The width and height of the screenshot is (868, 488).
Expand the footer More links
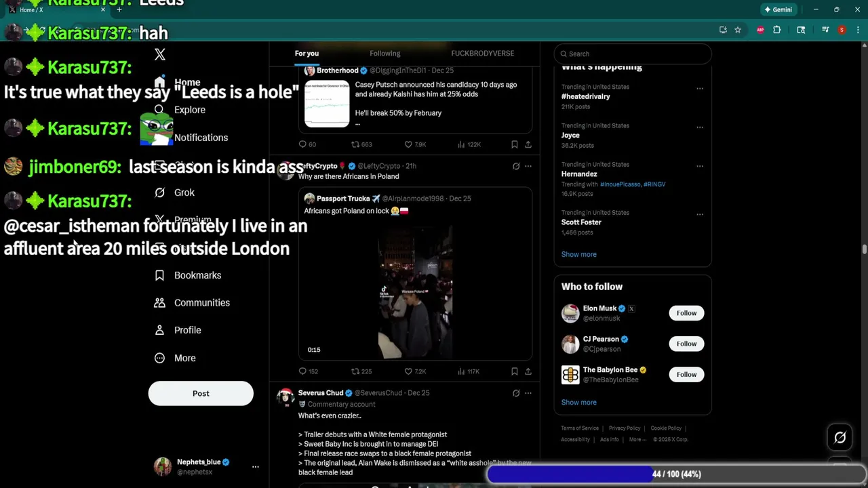pyautogui.click(x=637, y=439)
